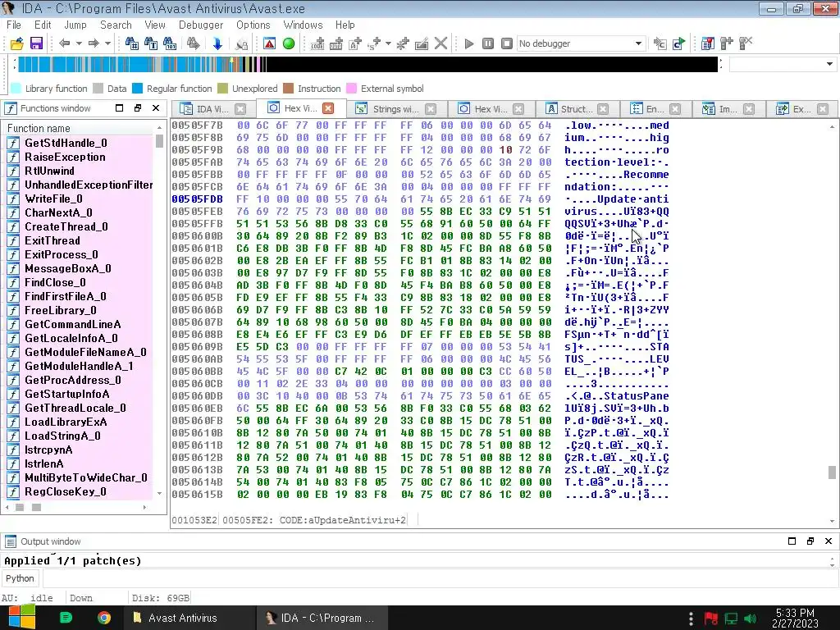Click the Make ASCII string icon
The image size is (840, 630).
355,43
